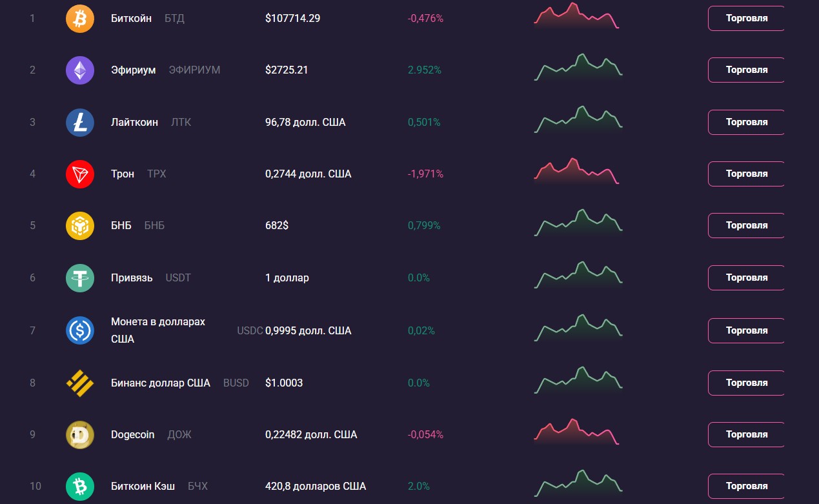
Task: Select the Лайткоин name text
Action: click(134, 122)
